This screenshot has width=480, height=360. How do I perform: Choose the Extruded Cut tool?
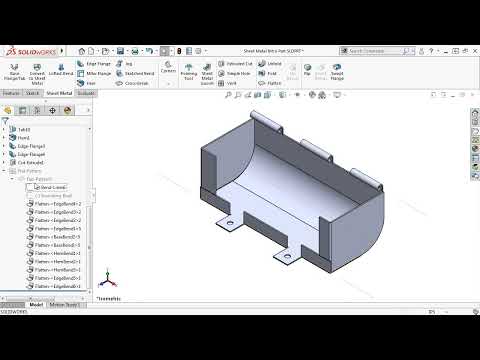point(235,64)
